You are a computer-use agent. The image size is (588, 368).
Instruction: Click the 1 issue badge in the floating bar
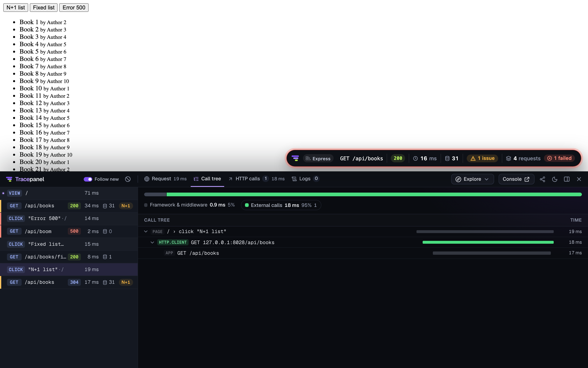click(x=483, y=158)
